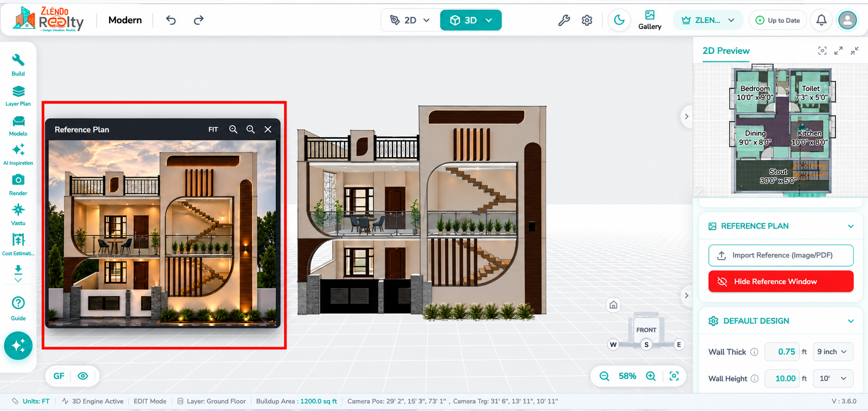Click the Up to Date status button

point(778,20)
